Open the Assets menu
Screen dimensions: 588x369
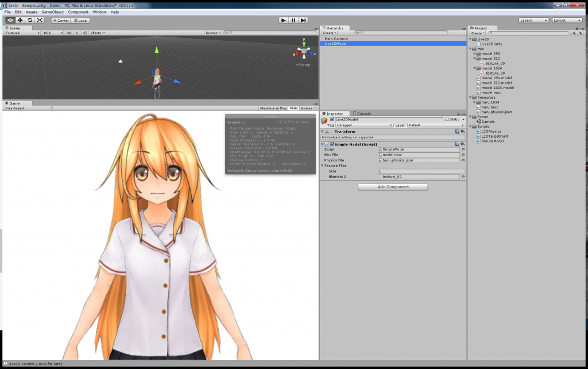[32, 12]
